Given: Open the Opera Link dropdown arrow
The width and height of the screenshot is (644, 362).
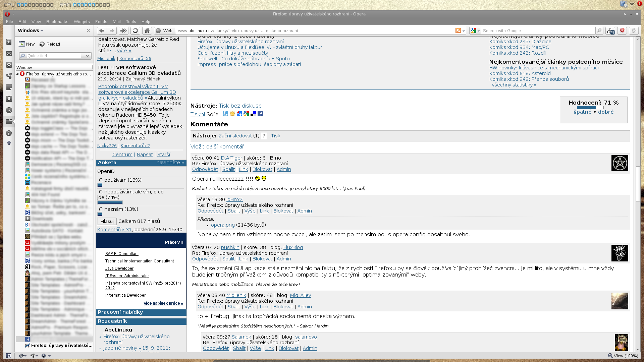Looking at the screenshot, I should click(25, 356).
